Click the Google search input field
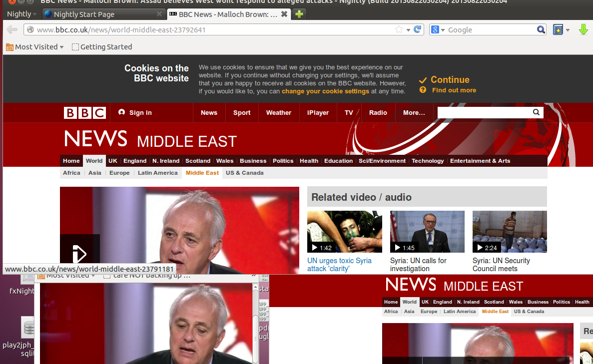 tap(491, 29)
